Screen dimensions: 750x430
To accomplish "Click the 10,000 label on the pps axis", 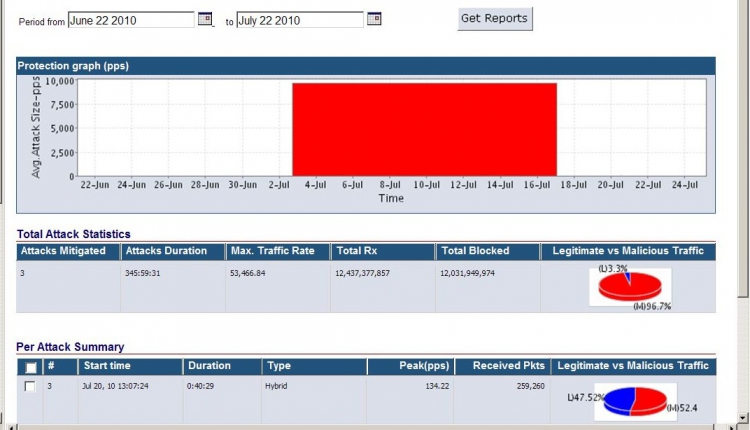I will [x=60, y=81].
